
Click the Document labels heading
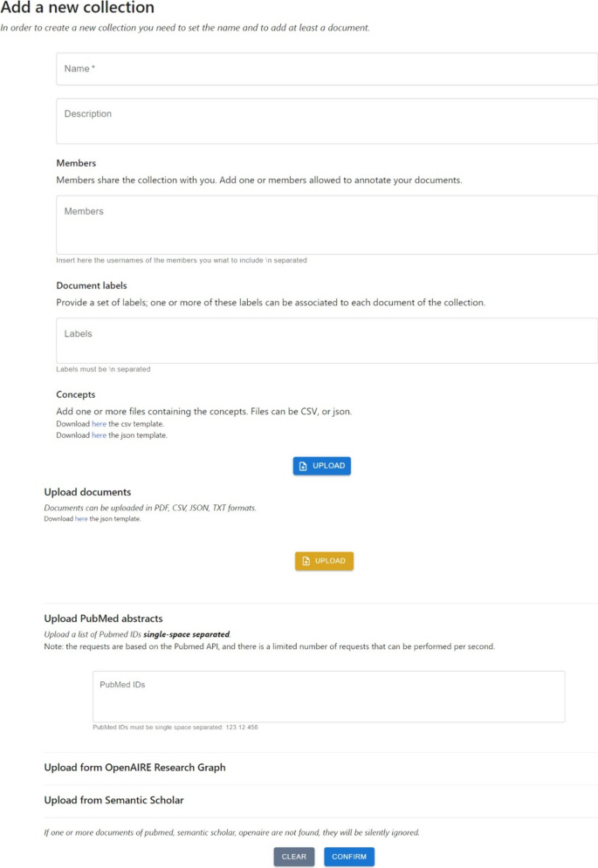[x=92, y=285]
